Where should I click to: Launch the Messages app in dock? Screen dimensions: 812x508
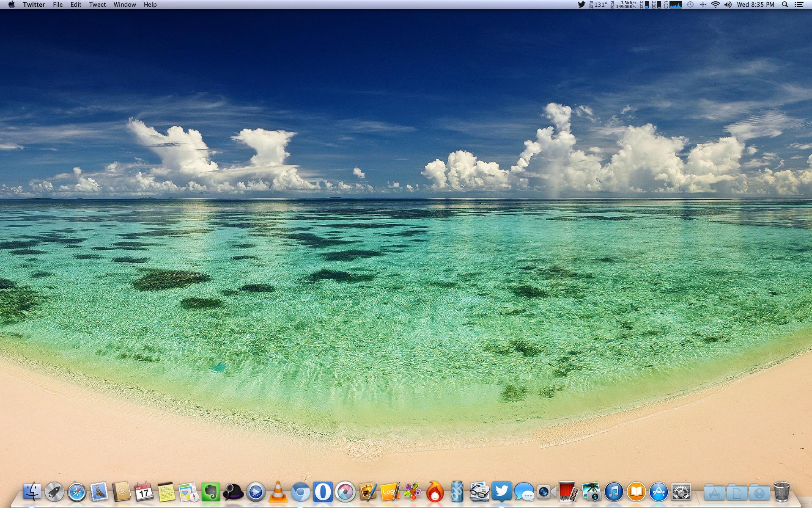click(x=524, y=493)
